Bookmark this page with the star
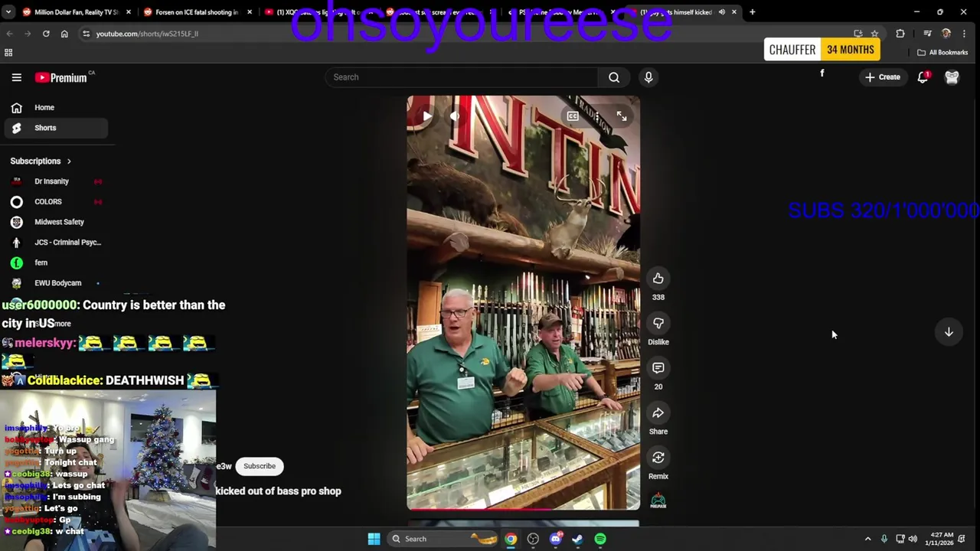This screenshot has width=980, height=551. point(874,34)
